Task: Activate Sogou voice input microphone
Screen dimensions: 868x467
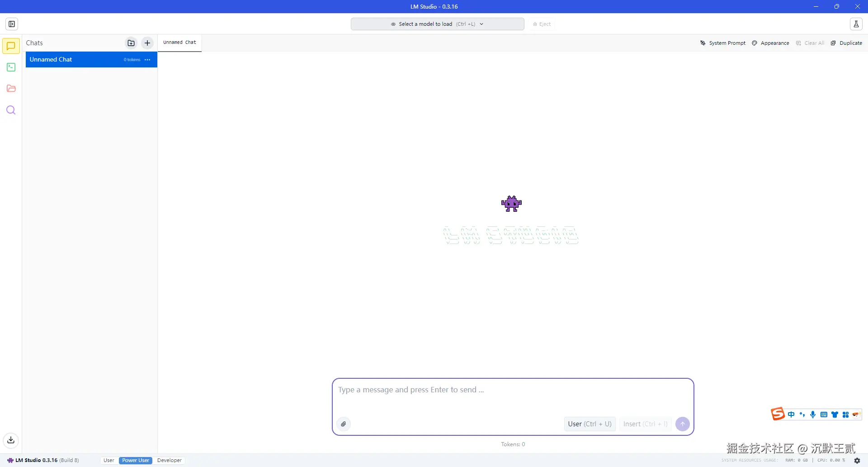Action: [x=813, y=415]
